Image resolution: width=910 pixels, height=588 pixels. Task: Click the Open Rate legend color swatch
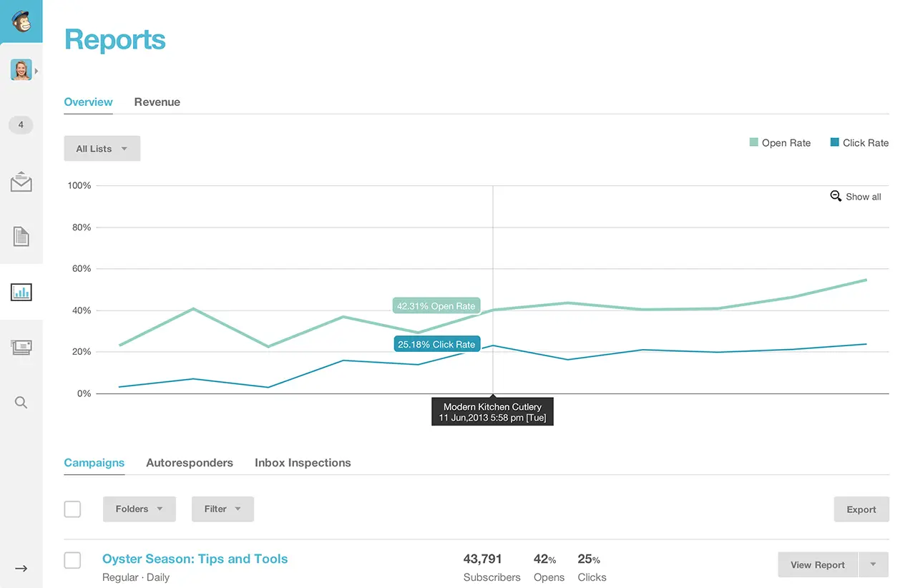click(x=753, y=142)
